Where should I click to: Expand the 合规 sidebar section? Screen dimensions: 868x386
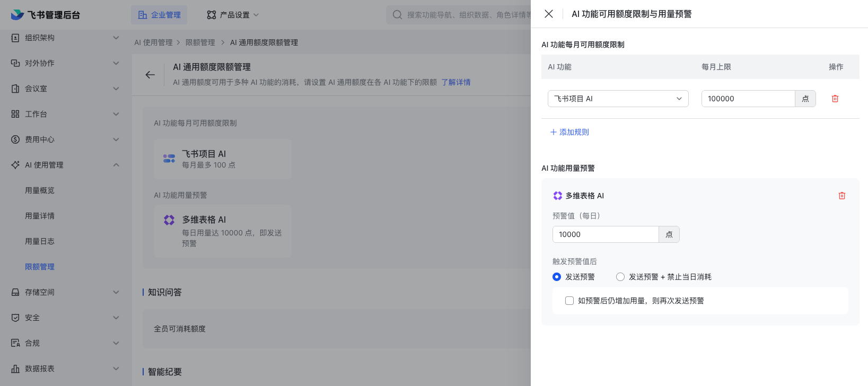click(116, 343)
